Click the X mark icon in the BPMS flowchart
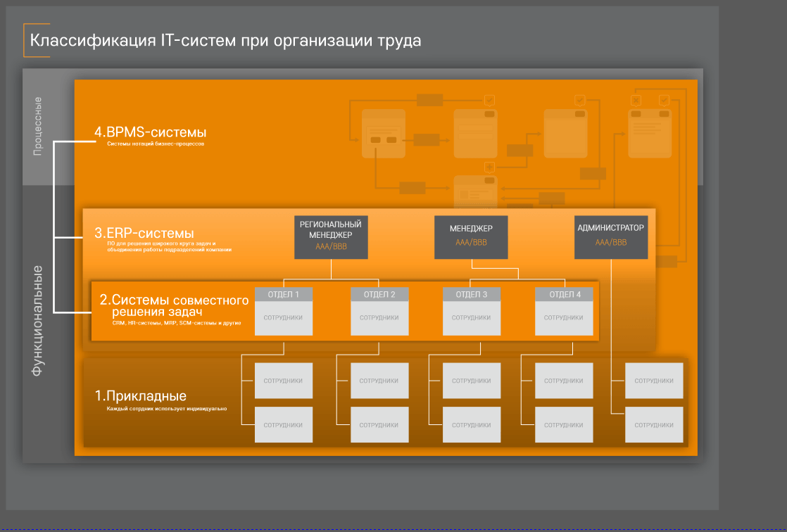This screenshot has height=532, width=787. (636, 101)
